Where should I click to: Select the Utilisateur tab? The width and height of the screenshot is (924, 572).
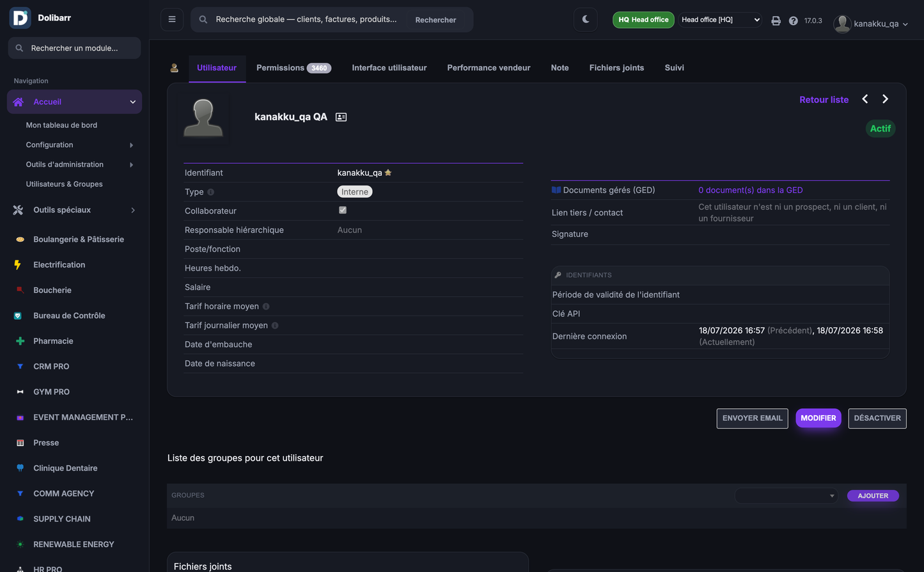click(217, 68)
